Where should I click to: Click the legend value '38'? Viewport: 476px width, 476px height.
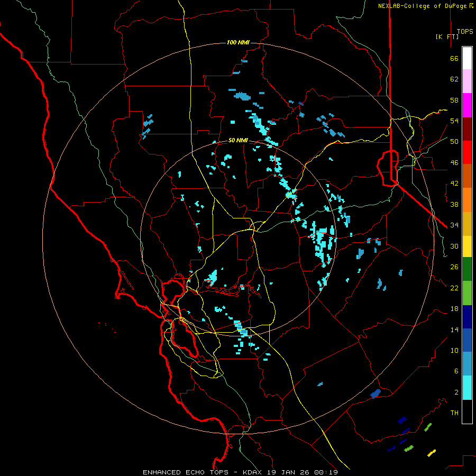(454, 205)
